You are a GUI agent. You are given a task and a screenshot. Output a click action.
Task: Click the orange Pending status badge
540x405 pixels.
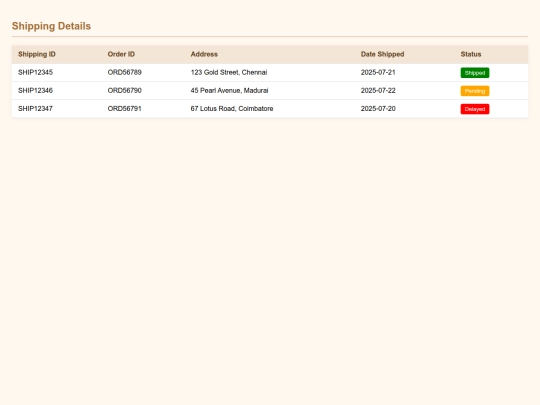click(475, 91)
